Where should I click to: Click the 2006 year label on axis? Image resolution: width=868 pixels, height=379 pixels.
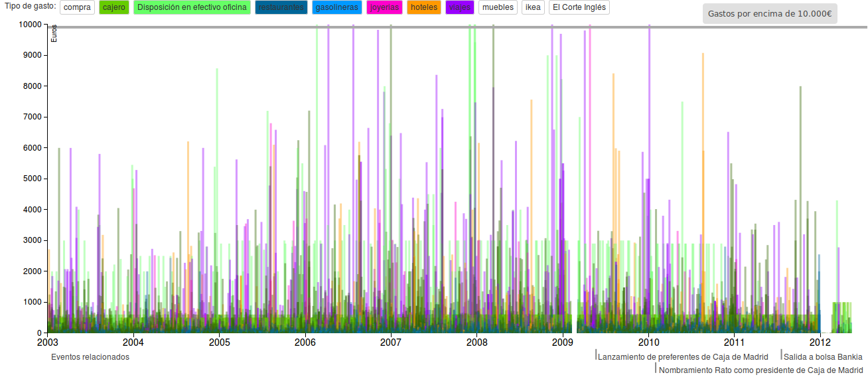point(305,342)
